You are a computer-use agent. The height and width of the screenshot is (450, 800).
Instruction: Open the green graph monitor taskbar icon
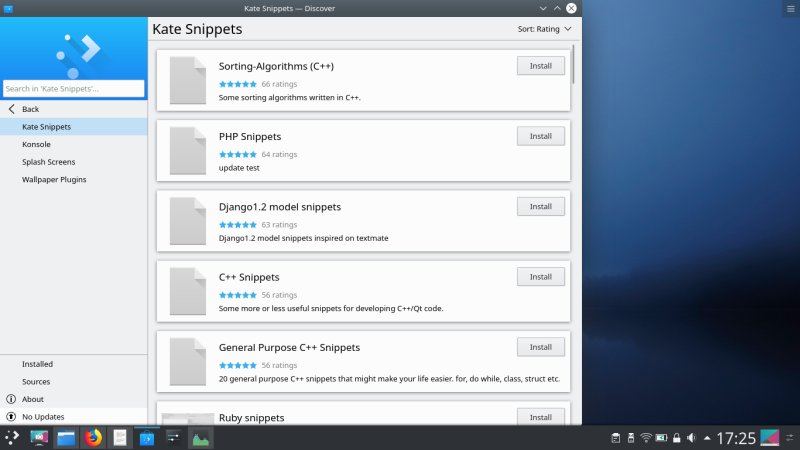[x=201, y=438]
